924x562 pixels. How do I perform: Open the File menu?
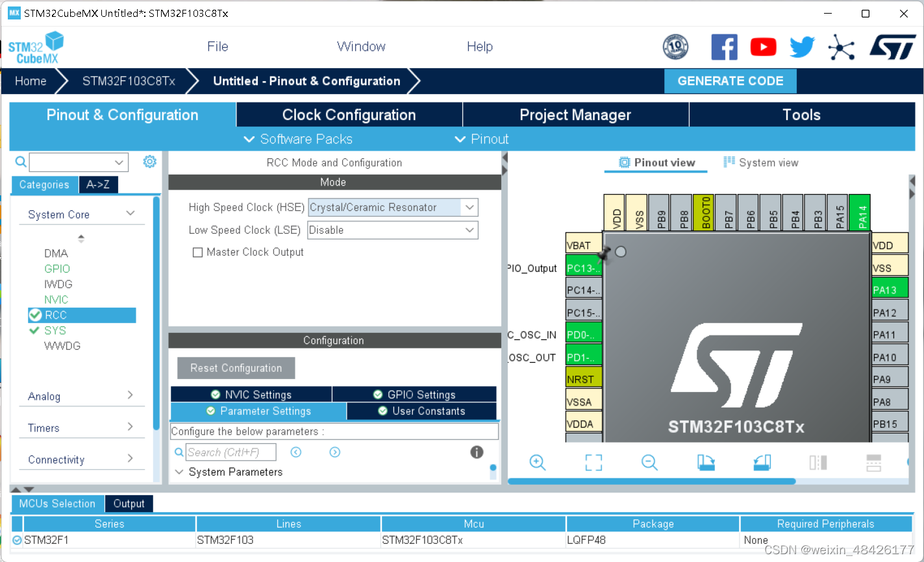point(218,47)
